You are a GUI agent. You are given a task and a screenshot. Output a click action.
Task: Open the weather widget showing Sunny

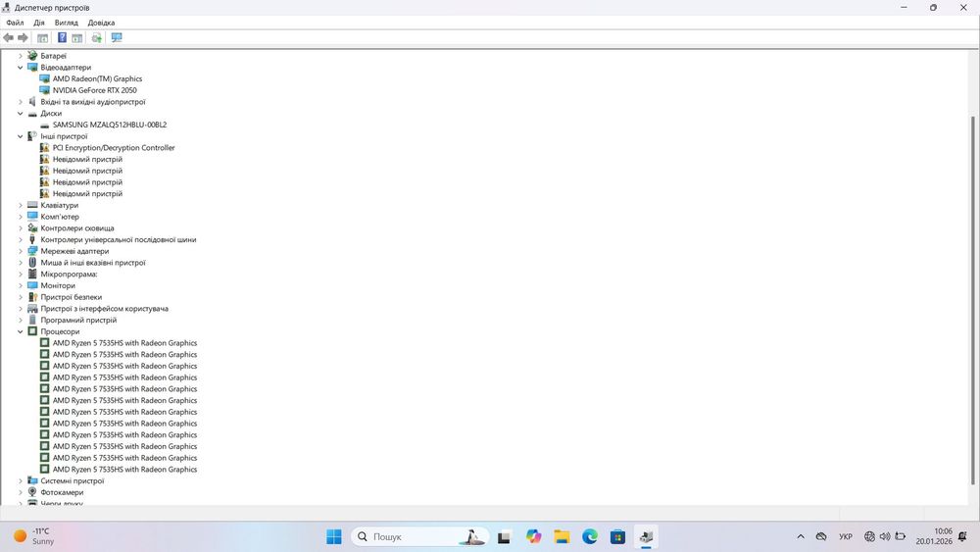34,536
